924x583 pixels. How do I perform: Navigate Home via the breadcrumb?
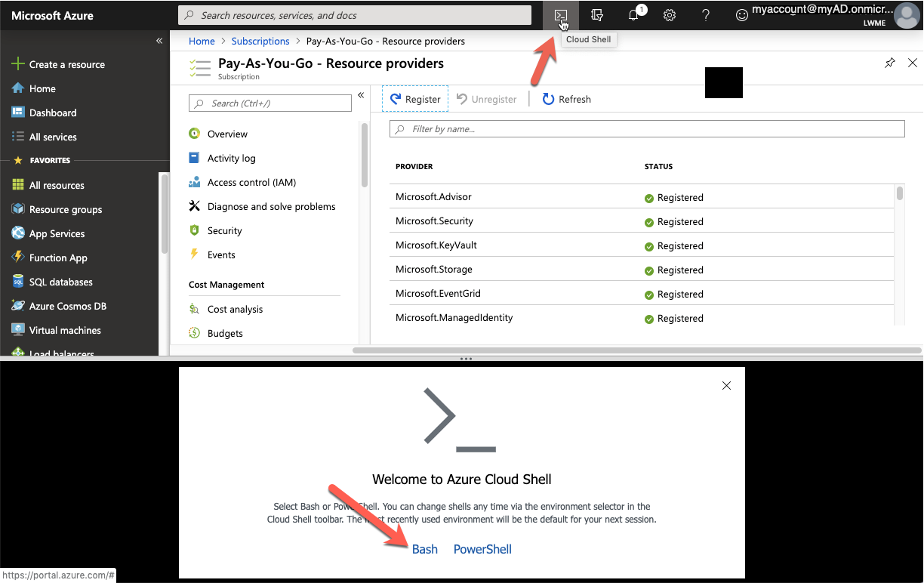click(202, 41)
